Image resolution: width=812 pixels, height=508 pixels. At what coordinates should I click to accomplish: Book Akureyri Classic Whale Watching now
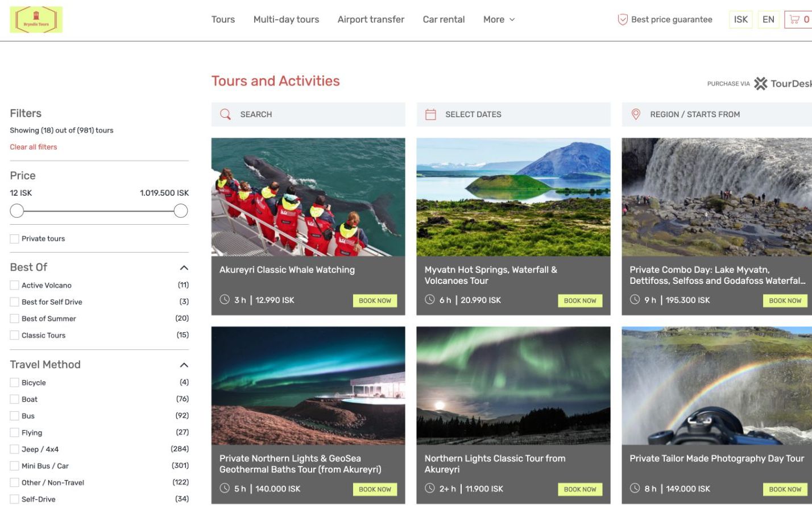[375, 300]
